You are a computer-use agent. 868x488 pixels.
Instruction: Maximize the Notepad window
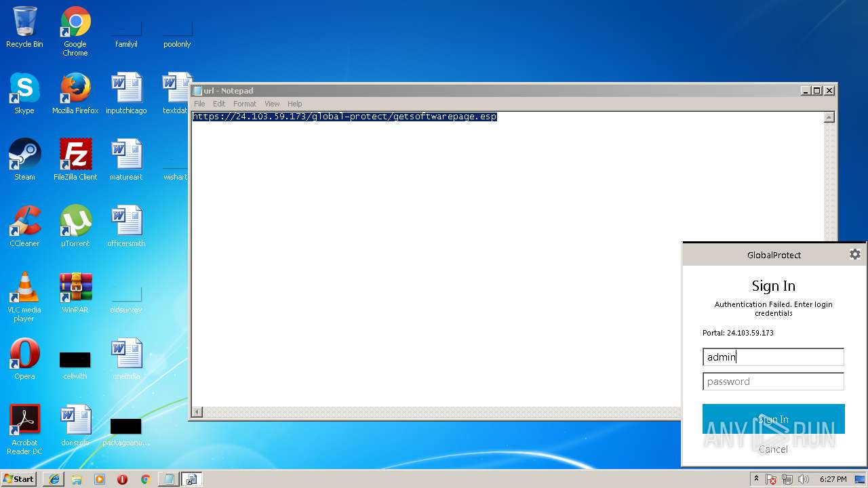(x=817, y=91)
